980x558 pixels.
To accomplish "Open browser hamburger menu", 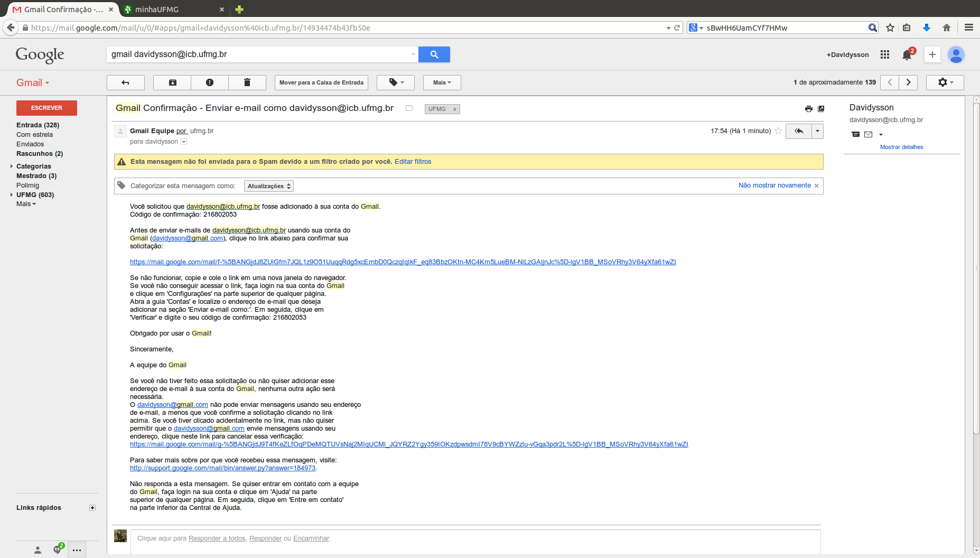I will coord(968,27).
